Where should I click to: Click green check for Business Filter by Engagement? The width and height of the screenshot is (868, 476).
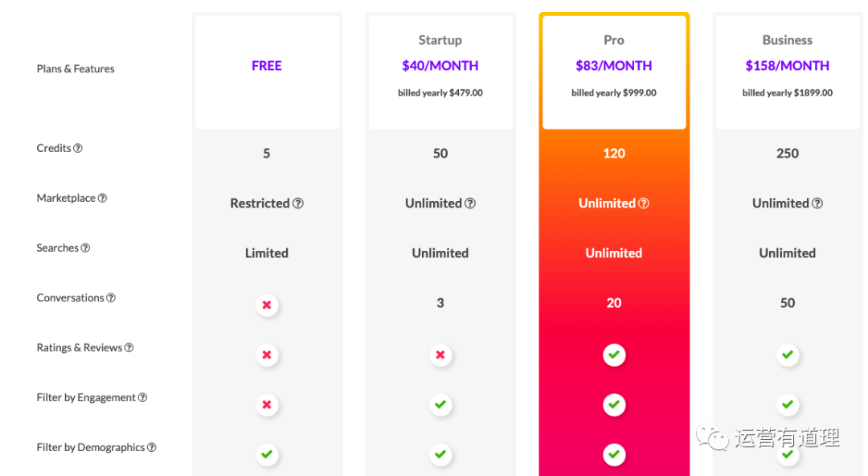tap(788, 404)
